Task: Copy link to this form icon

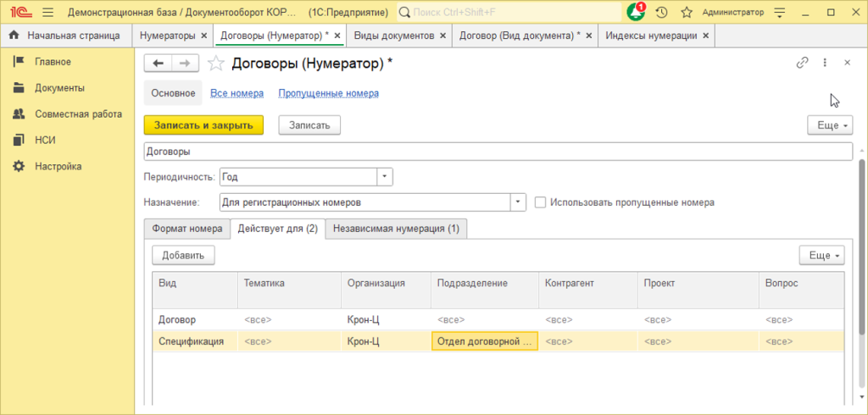Action: (802, 63)
